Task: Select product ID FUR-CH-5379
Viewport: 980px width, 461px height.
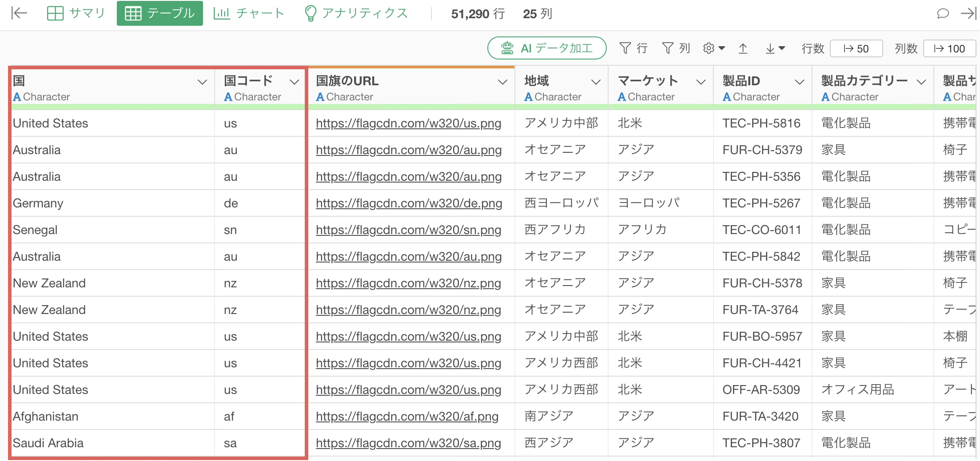Action: pyautogui.click(x=762, y=150)
